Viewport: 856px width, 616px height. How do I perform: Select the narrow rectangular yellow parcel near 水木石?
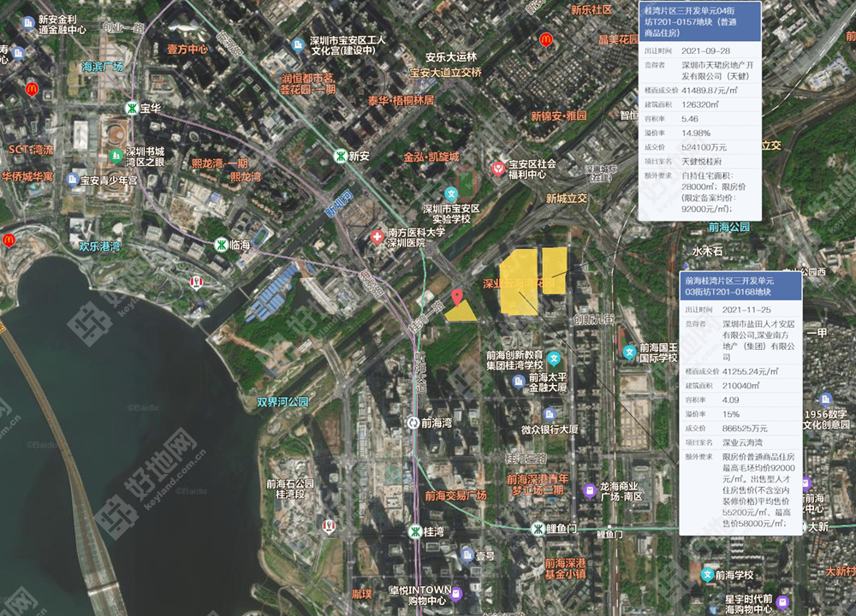point(554,270)
